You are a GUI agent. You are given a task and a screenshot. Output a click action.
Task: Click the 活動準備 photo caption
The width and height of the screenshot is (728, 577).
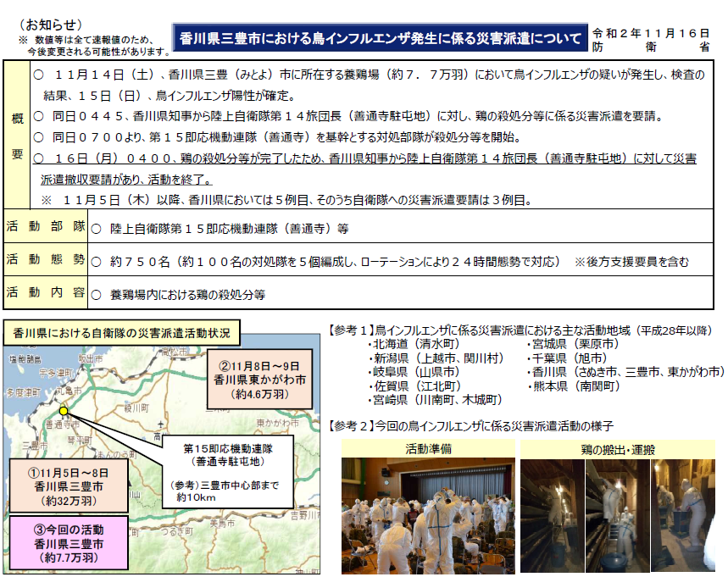428,449
